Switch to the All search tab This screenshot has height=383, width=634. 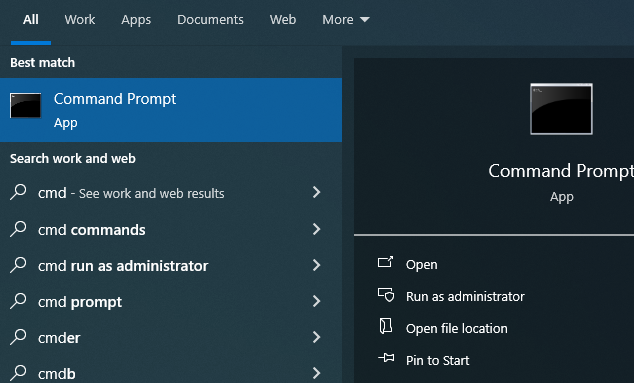31,20
